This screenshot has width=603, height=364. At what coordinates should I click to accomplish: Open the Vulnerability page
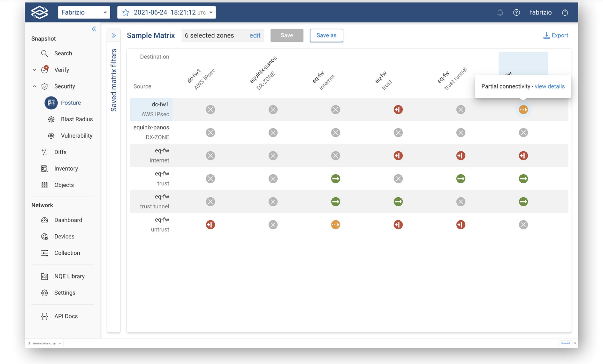(x=76, y=136)
